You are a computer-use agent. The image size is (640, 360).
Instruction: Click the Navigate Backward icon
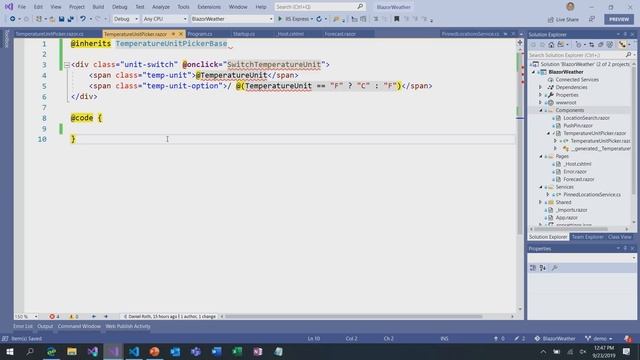click(x=13, y=19)
